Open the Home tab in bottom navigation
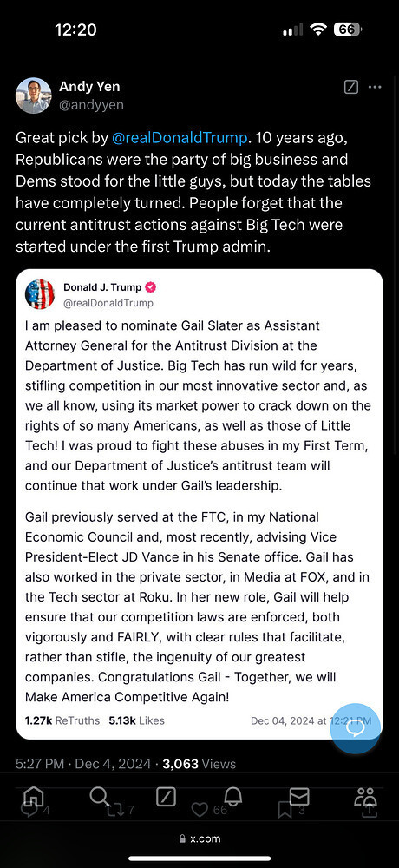This screenshot has height=868, width=399. coord(33,797)
